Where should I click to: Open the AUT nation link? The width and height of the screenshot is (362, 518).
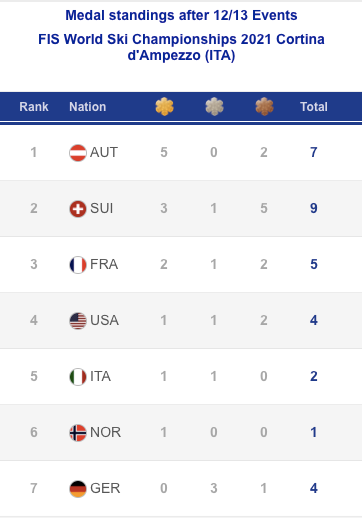click(104, 152)
